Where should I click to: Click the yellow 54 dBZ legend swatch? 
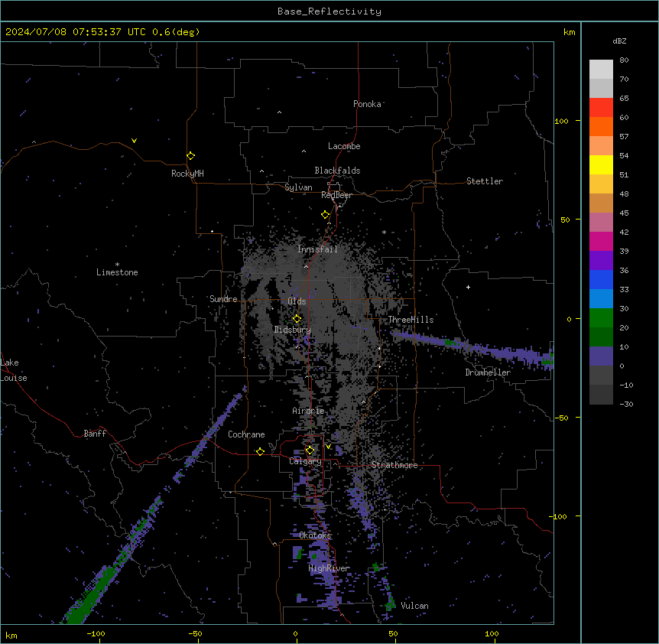pos(601,164)
